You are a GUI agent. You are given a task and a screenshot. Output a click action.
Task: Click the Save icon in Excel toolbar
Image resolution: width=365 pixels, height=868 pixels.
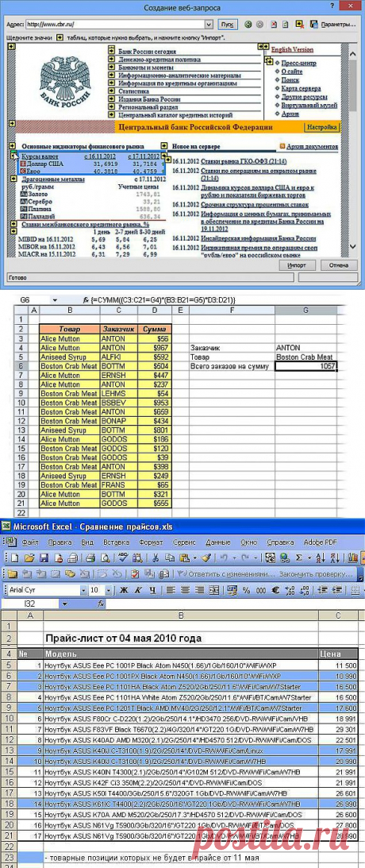point(43,557)
